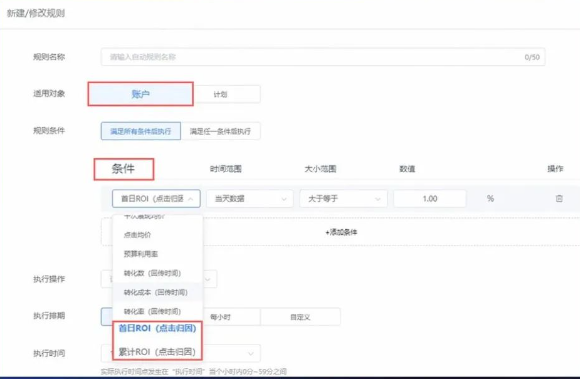
Task: Click the 执行时间 label
Action: tap(49, 353)
